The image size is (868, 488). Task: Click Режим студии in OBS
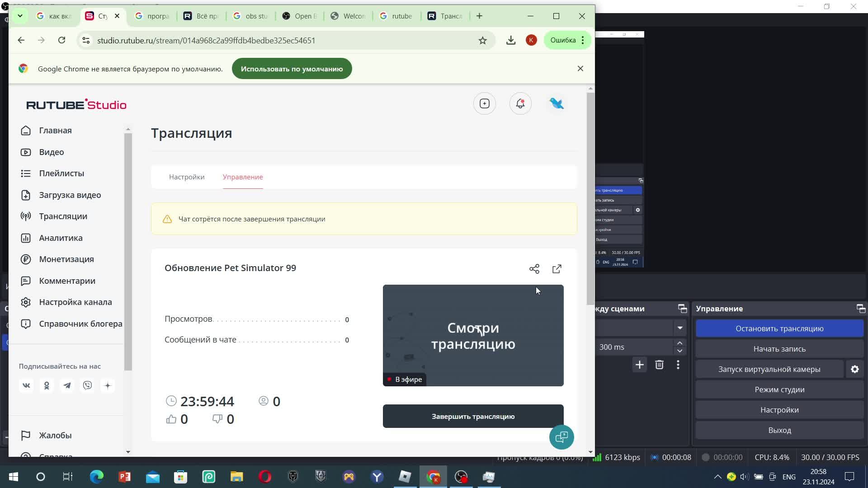point(780,390)
